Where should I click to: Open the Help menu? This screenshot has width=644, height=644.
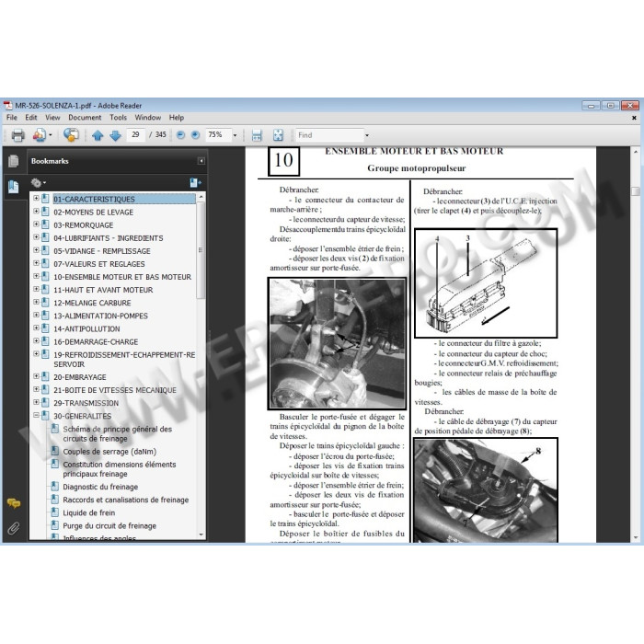coord(177,118)
